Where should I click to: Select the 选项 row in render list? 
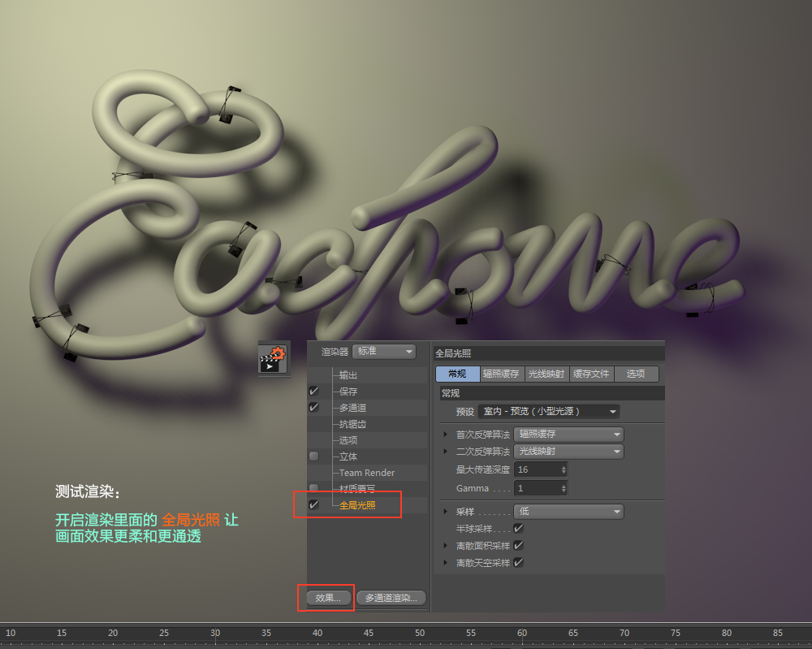click(367, 440)
